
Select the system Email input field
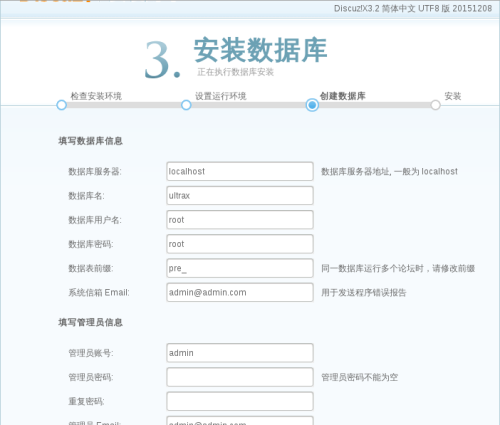(x=240, y=292)
